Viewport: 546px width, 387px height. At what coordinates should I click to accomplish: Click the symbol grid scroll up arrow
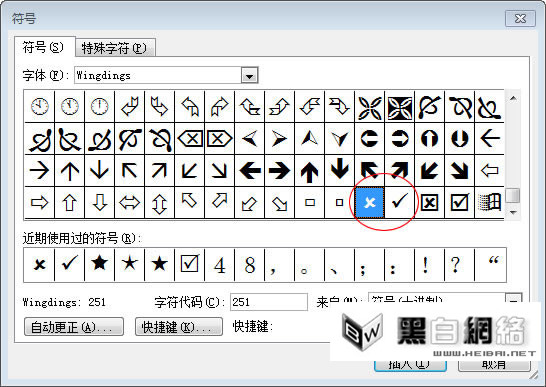513,99
